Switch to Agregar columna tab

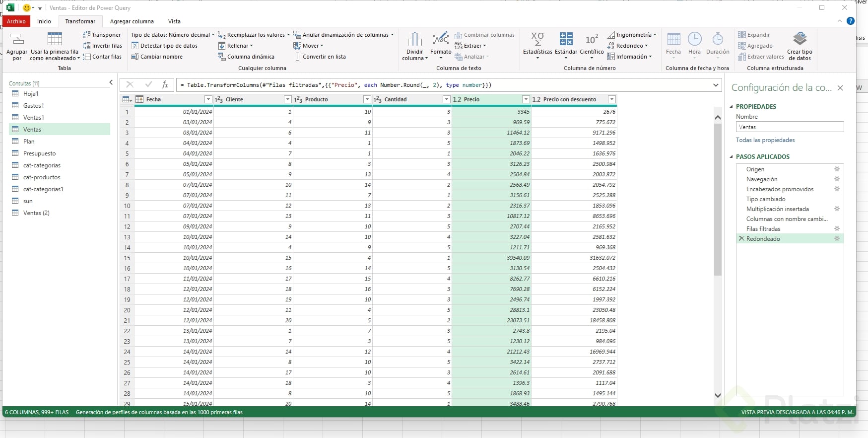tap(132, 21)
